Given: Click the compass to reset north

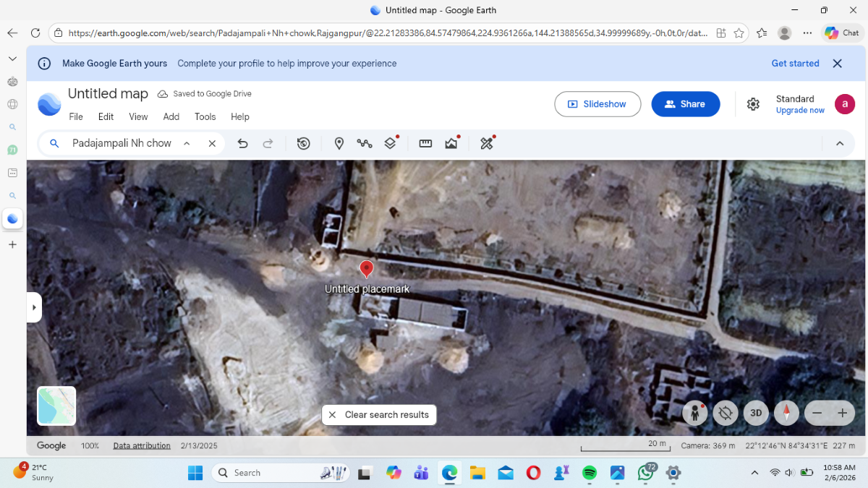Looking at the screenshot, I should pos(786,413).
